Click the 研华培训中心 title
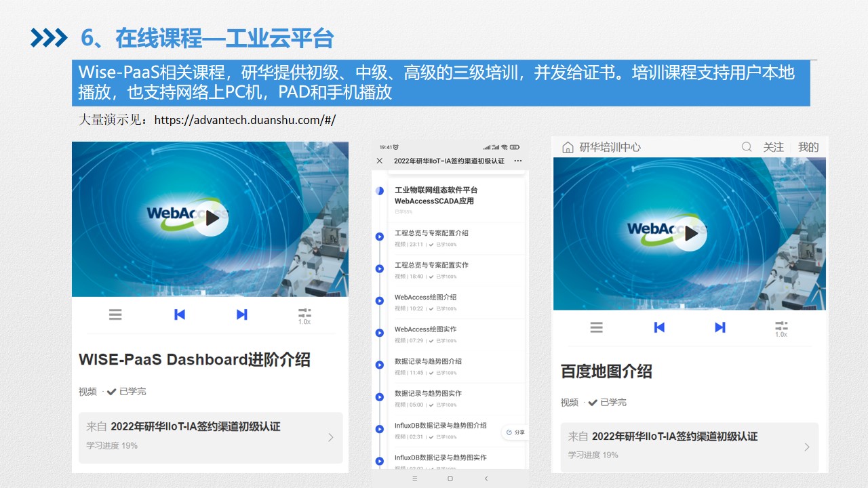 pyautogui.click(x=610, y=147)
